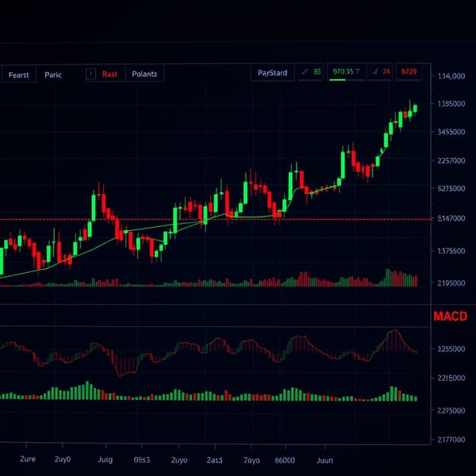Click the Julg date label on time axis
476x476 pixels.
point(105,460)
